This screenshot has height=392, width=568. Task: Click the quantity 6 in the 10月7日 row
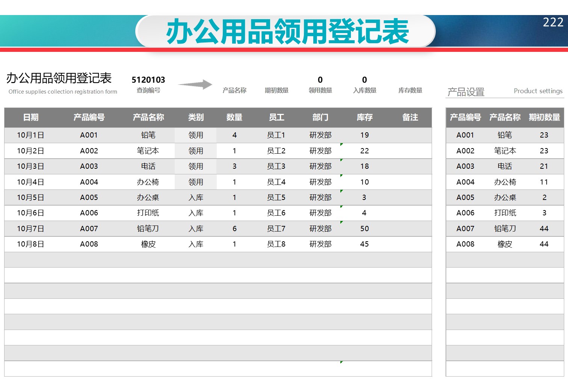(234, 229)
